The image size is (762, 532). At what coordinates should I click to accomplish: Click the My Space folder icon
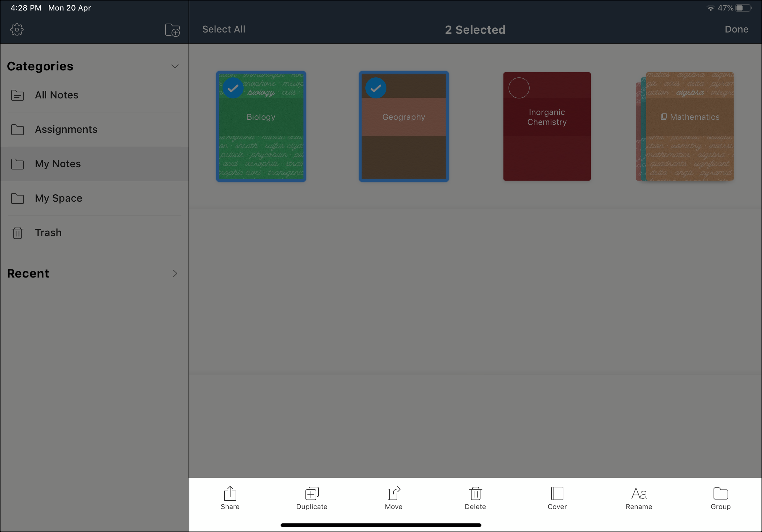pyautogui.click(x=18, y=198)
